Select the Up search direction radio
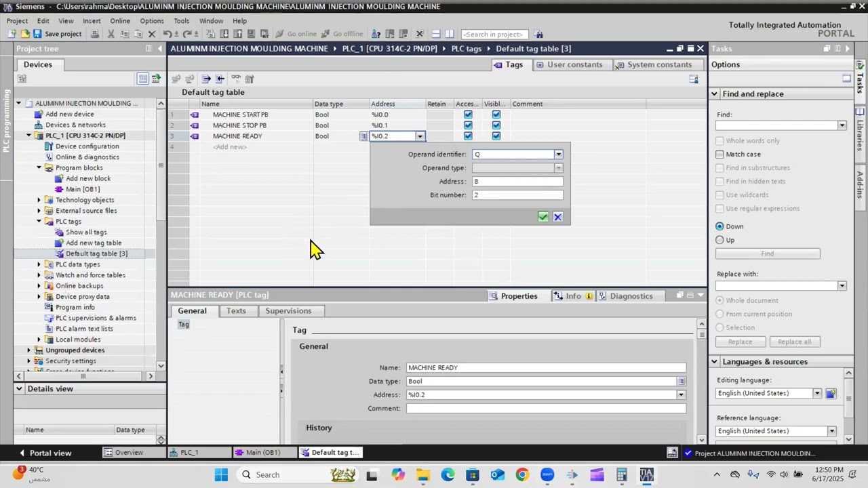 click(719, 240)
